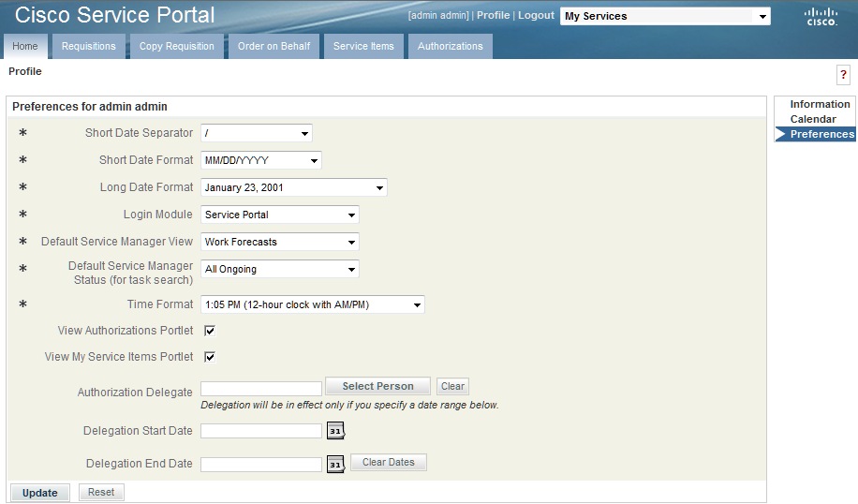This screenshot has height=504, width=858.
Task: Open calendar picker for Delegation Start Date
Action: click(x=335, y=431)
